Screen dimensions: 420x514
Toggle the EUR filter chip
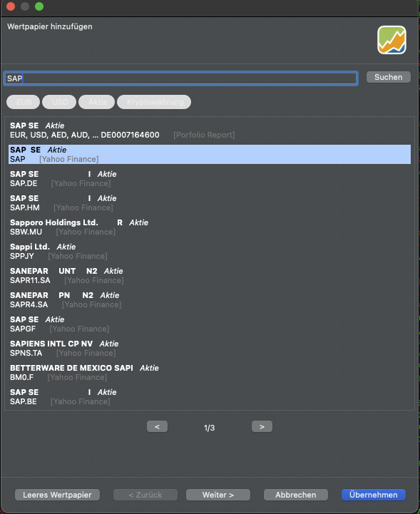24,102
